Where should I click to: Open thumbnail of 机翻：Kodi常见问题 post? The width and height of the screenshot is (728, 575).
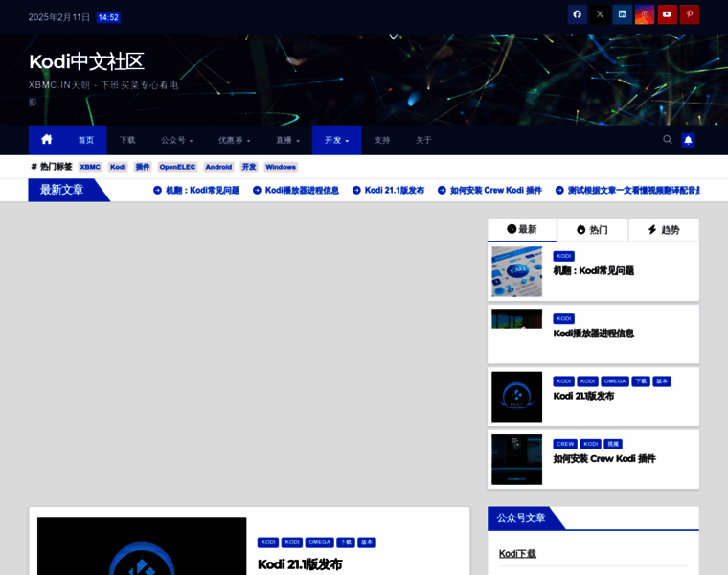tap(516, 271)
